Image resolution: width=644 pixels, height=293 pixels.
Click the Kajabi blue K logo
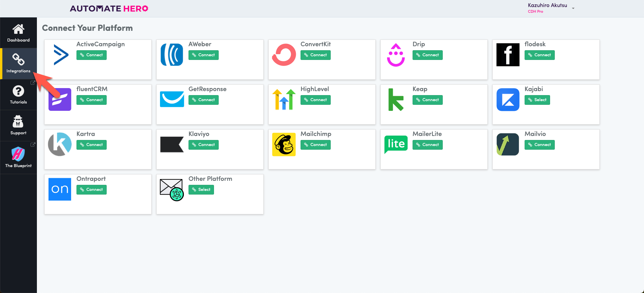coord(508,99)
